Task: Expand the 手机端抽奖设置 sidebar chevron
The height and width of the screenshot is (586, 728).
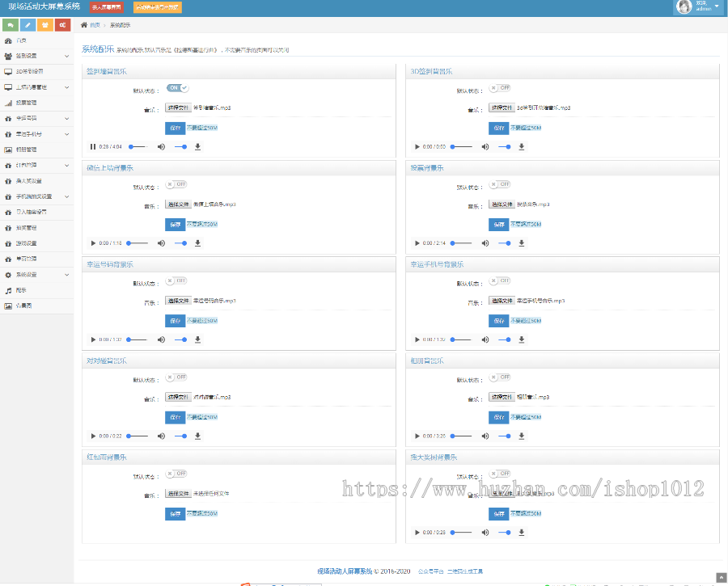Action: click(x=67, y=196)
